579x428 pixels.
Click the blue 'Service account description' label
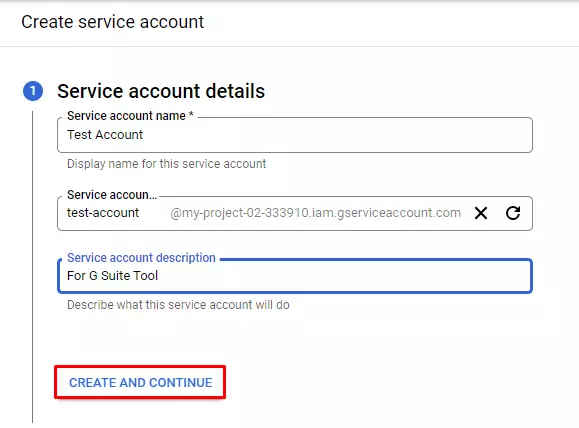[x=141, y=258]
